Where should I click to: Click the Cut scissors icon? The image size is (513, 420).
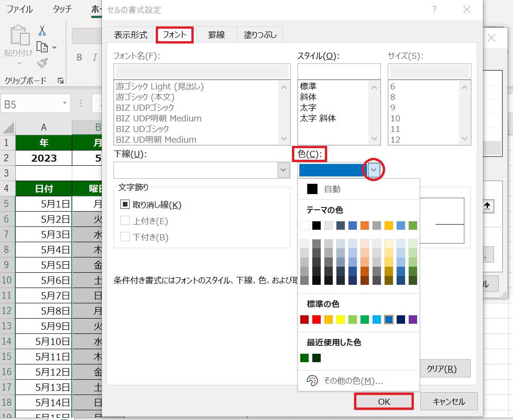tap(42, 31)
